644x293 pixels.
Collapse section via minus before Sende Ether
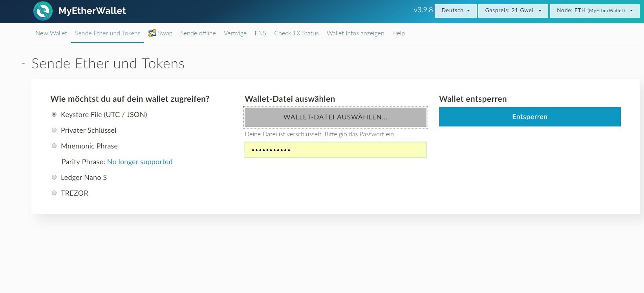tap(24, 63)
